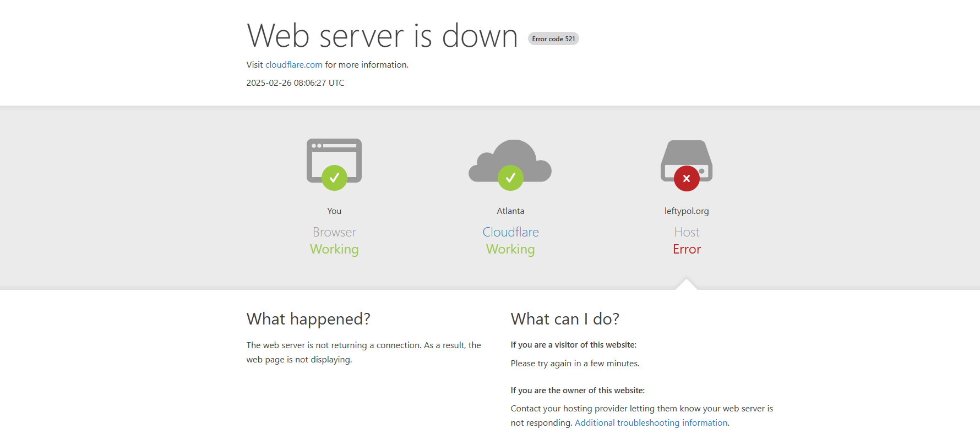
Task: Click the "You" label
Action: coord(334,211)
